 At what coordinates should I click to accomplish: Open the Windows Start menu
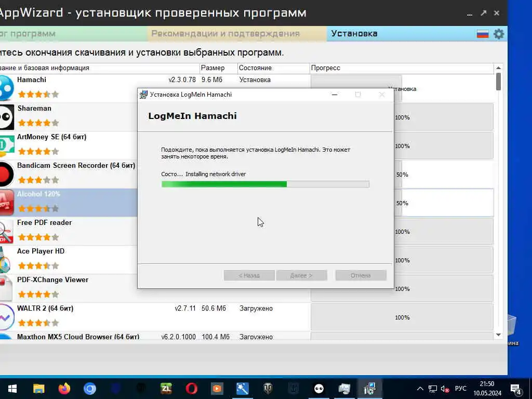(12, 389)
